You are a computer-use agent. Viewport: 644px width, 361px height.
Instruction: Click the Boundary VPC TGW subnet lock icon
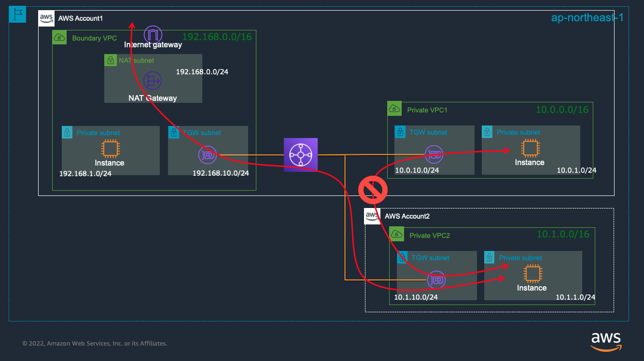click(x=174, y=132)
